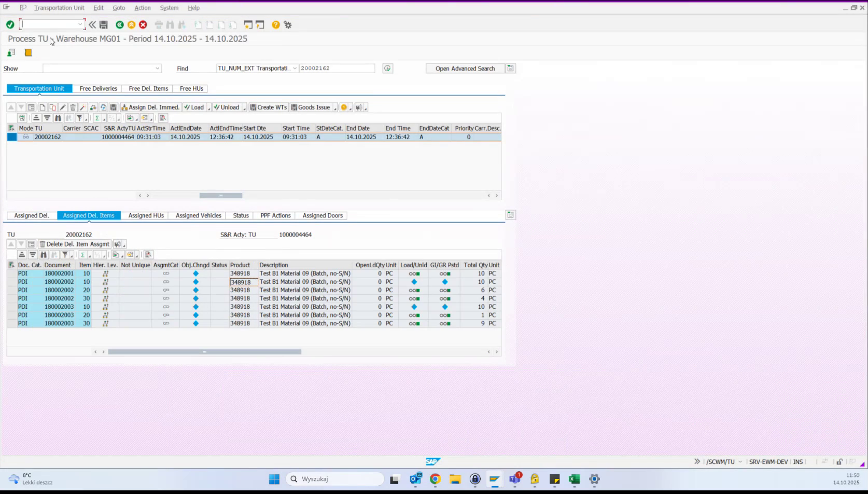
Task: Open the Find criteria dropdown showing TU_NUM_EXT
Action: pos(294,68)
